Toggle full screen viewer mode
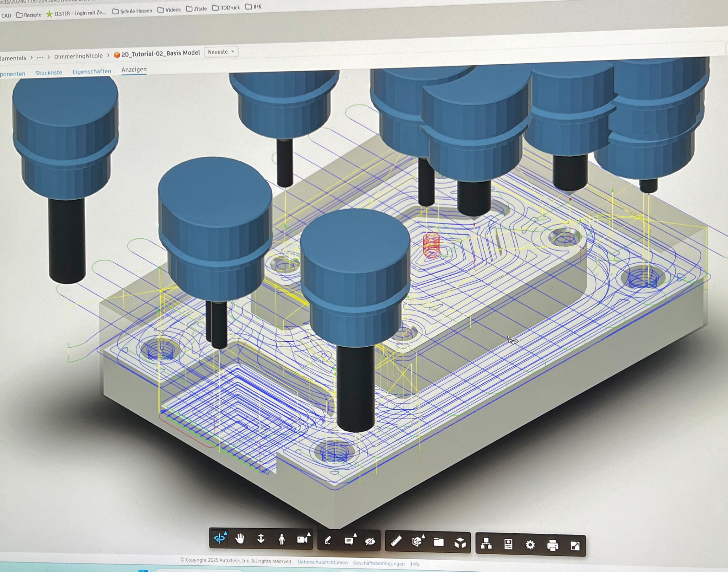This screenshot has width=728, height=572. click(575, 546)
